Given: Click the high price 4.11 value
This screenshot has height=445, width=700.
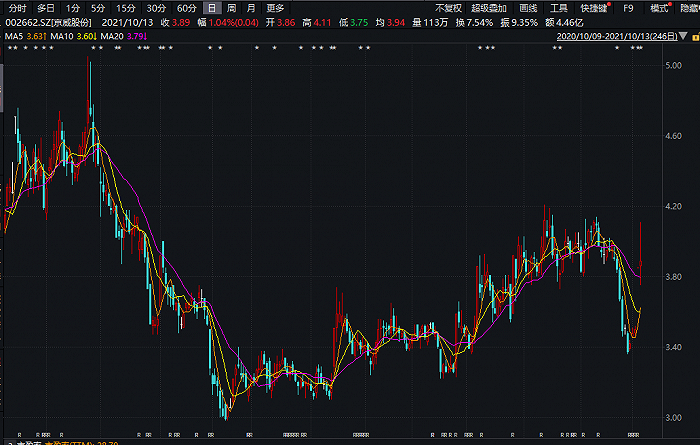Looking at the screenshot, I should pyautogui.click(x=322, y=23).
